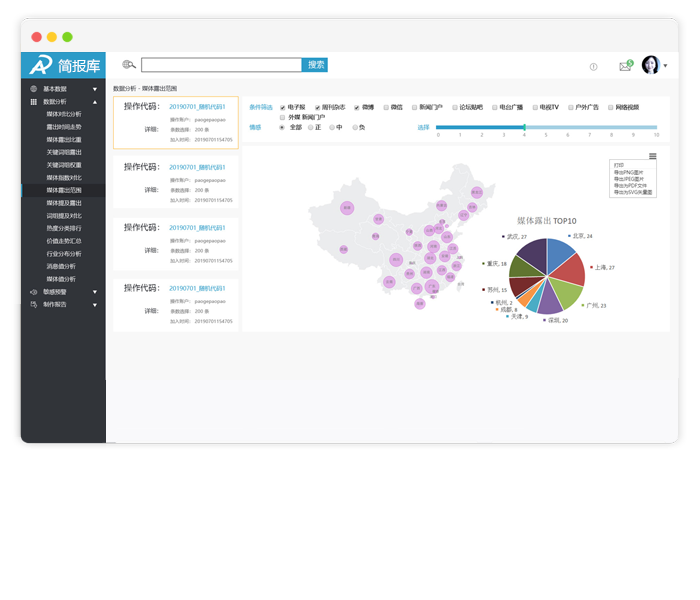The height and width of the screenshot is (600, 700).
Task: Expand the 敏感预警 section arrow
Action: click(x=95, y=292)
